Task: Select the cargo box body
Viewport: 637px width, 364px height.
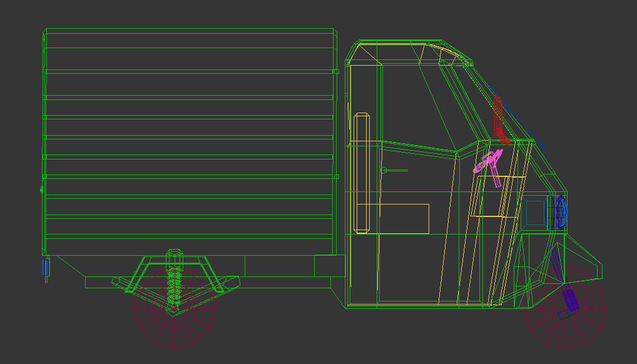Action: tap(190, 142)
